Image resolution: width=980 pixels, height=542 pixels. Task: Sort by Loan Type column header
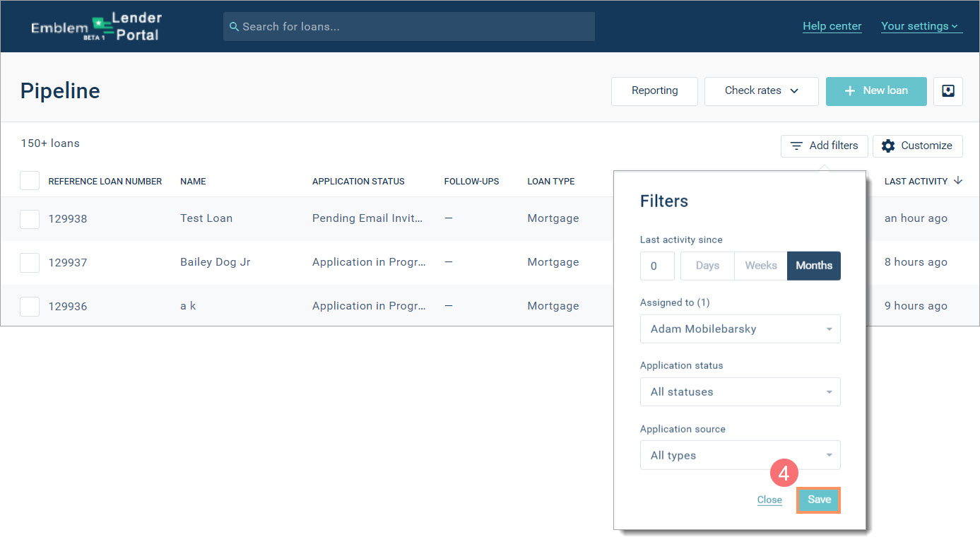click(551, 182)
